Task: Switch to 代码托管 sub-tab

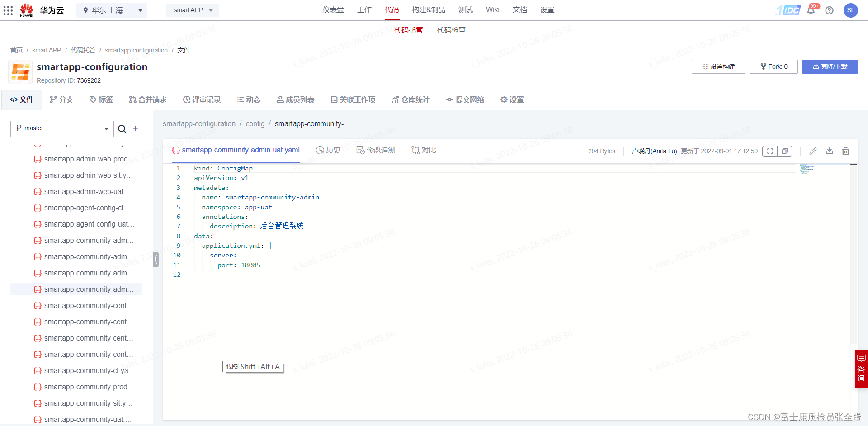Action: [x=408, y=30]
